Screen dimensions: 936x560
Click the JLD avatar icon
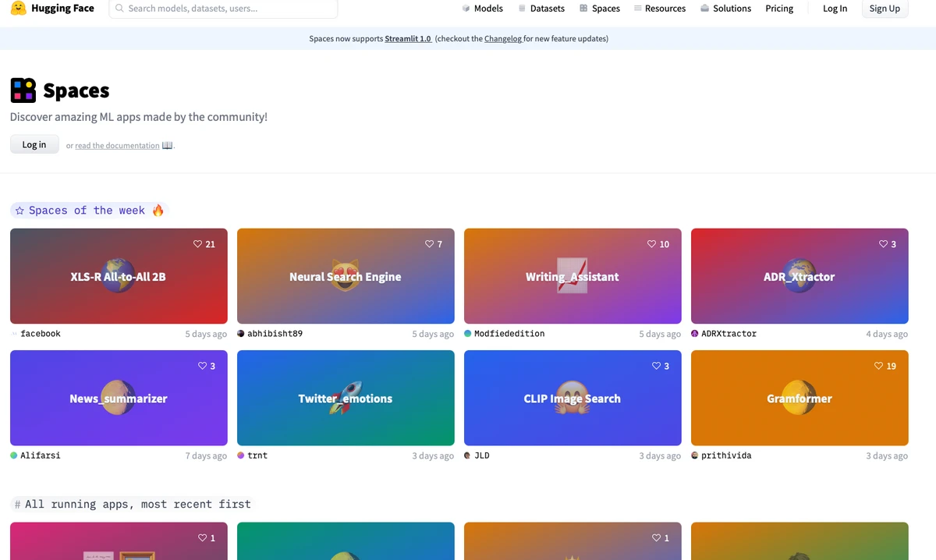coord(468,455)
